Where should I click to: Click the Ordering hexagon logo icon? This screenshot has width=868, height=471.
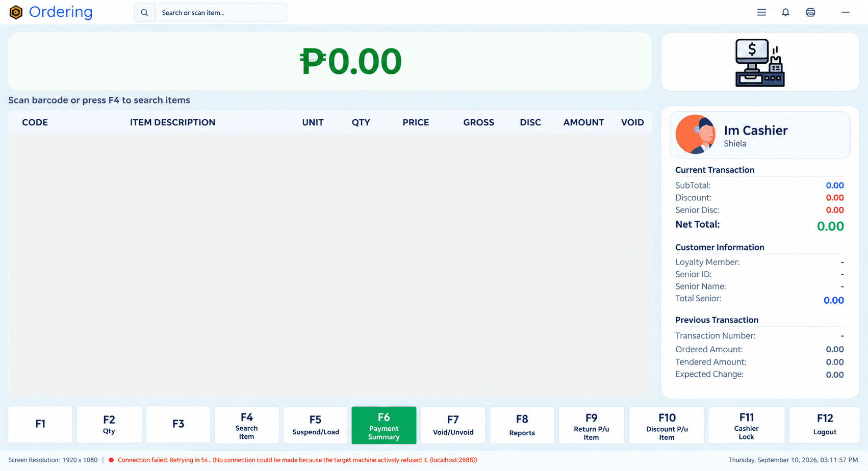click(x=16, y=12)
